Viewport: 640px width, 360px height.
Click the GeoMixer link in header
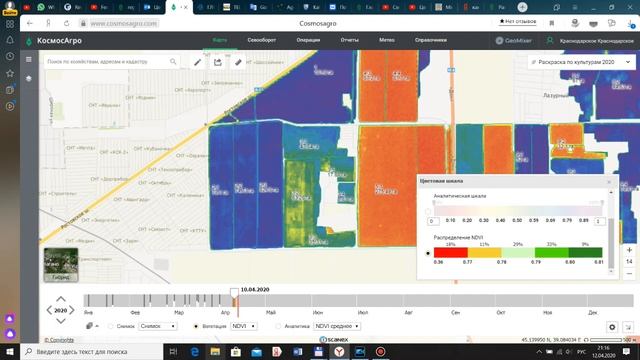[513, 41]
